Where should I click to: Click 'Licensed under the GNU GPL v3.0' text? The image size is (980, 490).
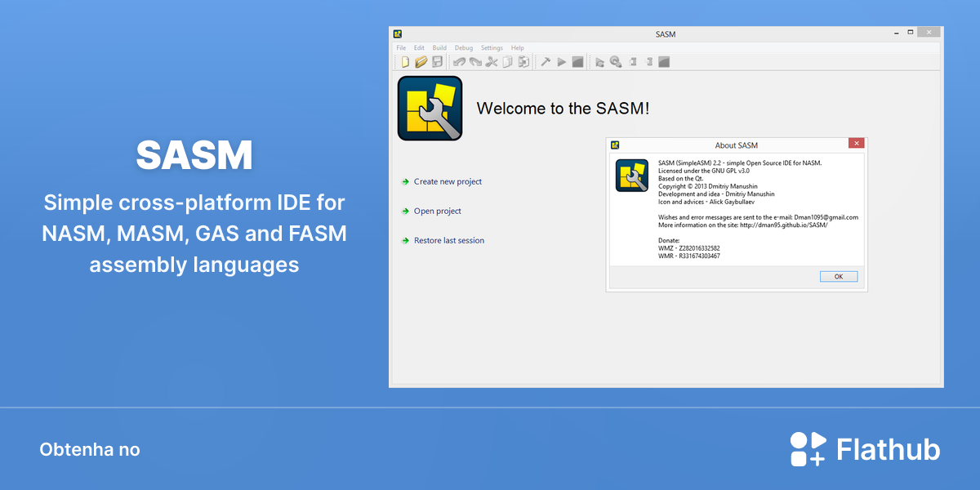[703, 171]
